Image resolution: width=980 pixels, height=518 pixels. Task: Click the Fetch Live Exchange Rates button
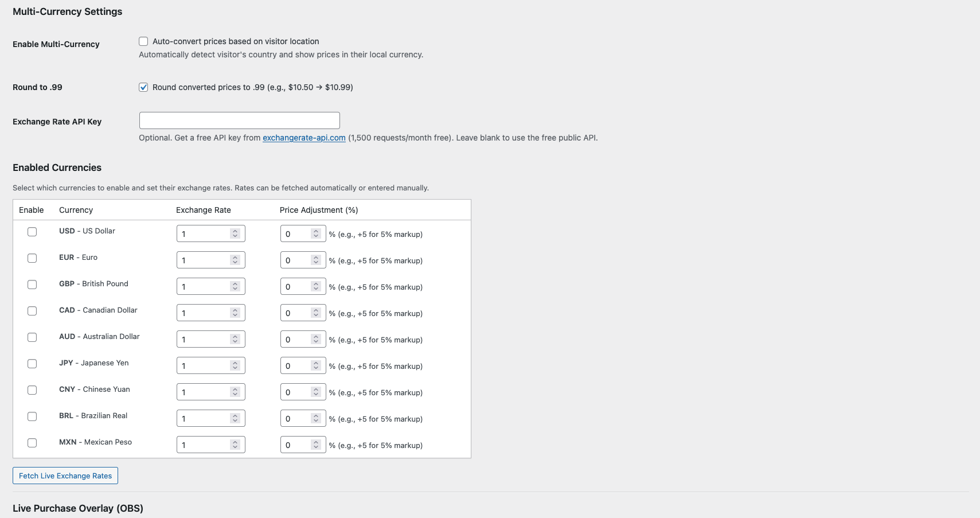coord(65,476)
